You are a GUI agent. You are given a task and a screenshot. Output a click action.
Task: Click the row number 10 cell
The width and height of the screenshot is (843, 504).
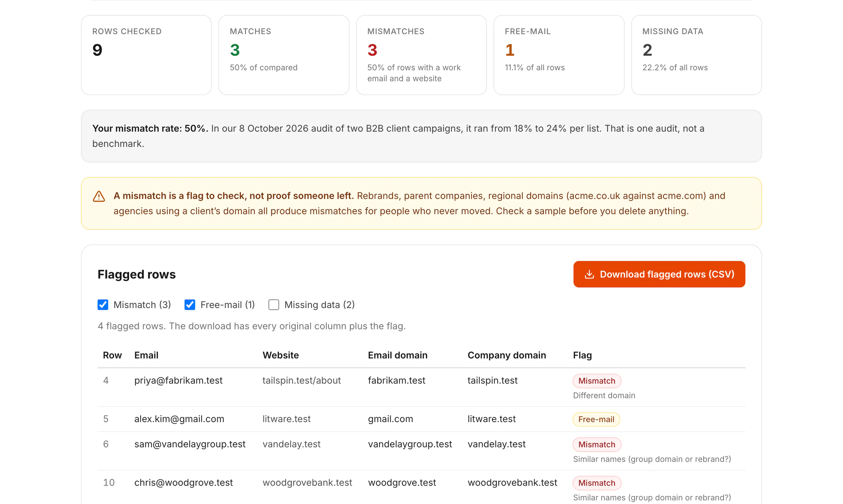pos(109,482)
